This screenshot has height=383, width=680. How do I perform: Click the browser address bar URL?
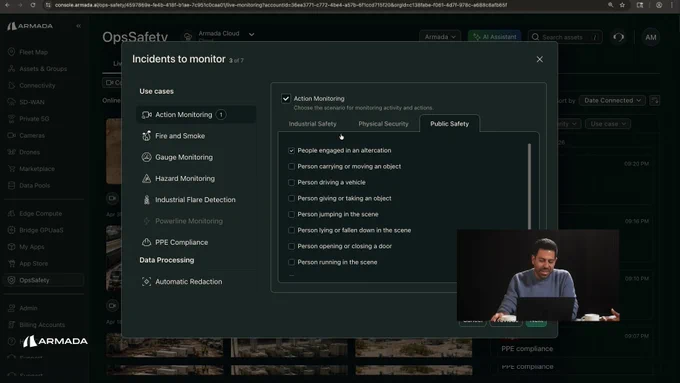pyautogui.click(x=281, y=5)
